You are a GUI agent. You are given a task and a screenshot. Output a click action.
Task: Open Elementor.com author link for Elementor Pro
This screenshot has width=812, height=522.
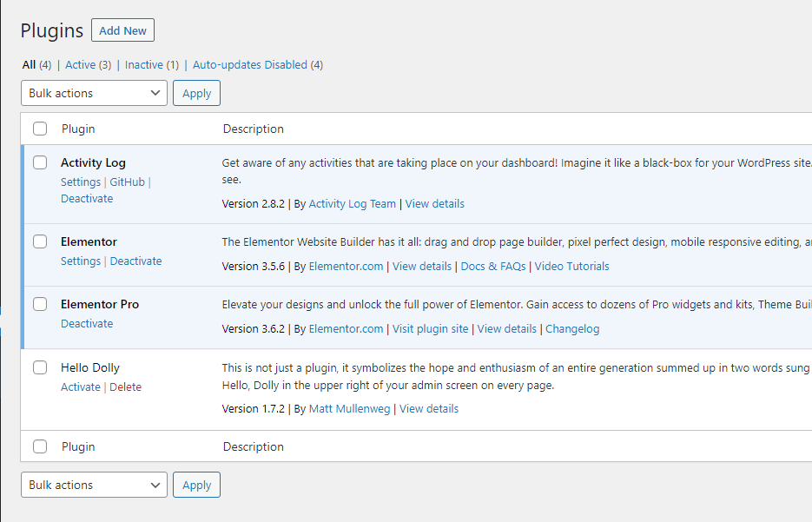[x=346, y=329]
